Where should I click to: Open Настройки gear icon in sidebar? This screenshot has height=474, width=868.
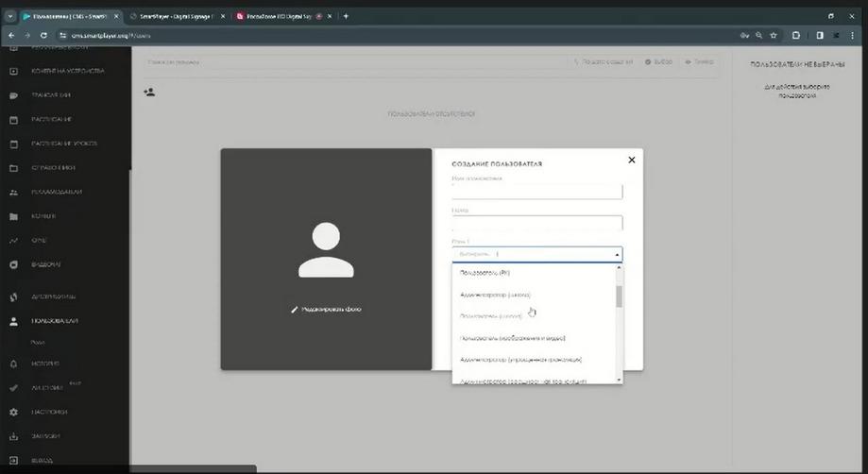pos(14,412)
